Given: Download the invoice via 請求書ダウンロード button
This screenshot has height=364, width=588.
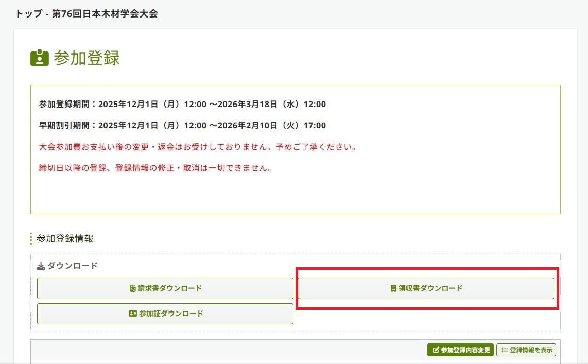Looking at the screenshot, I should point(165,288).
